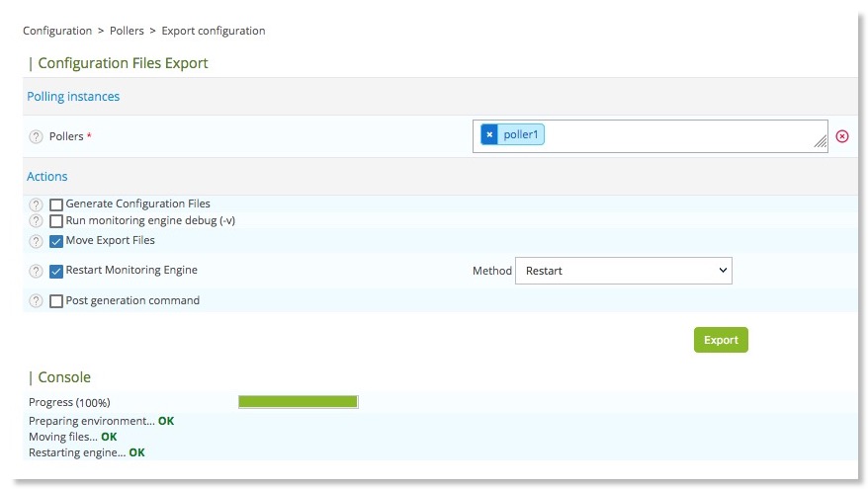Click help icon for Move Export Files
This screenshot has height=489, width=868.
click(x=37, y=241)
